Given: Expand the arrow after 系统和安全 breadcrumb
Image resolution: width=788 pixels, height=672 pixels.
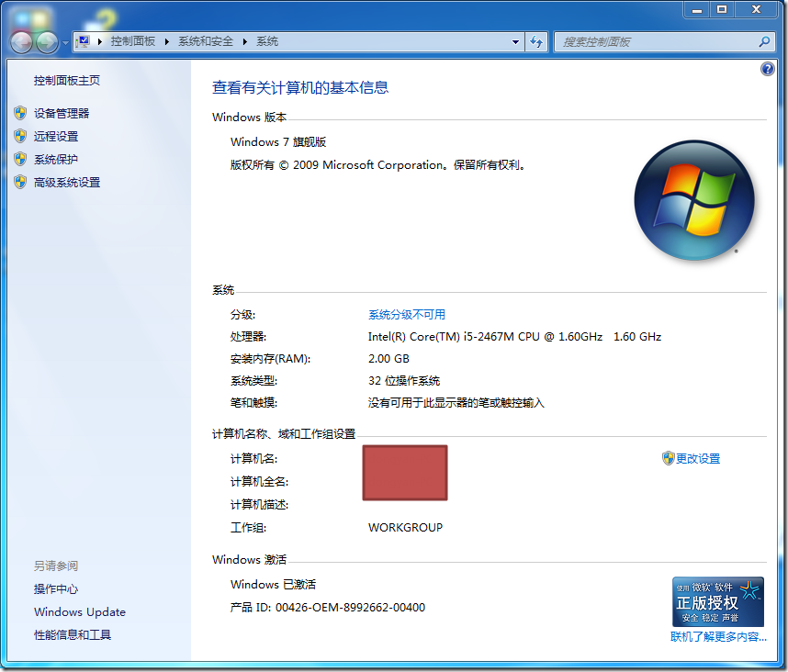Looking at the screenshot, I should (x=244, y=41).
